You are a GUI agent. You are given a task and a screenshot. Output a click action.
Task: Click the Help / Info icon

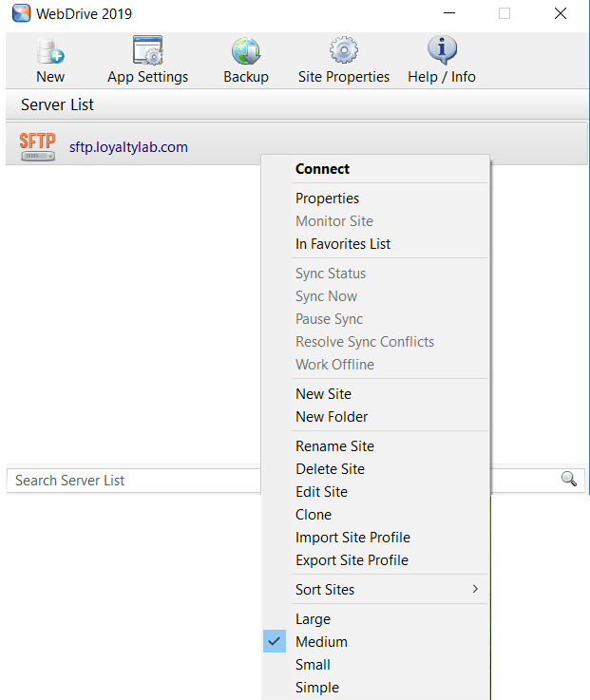point(442,51)
